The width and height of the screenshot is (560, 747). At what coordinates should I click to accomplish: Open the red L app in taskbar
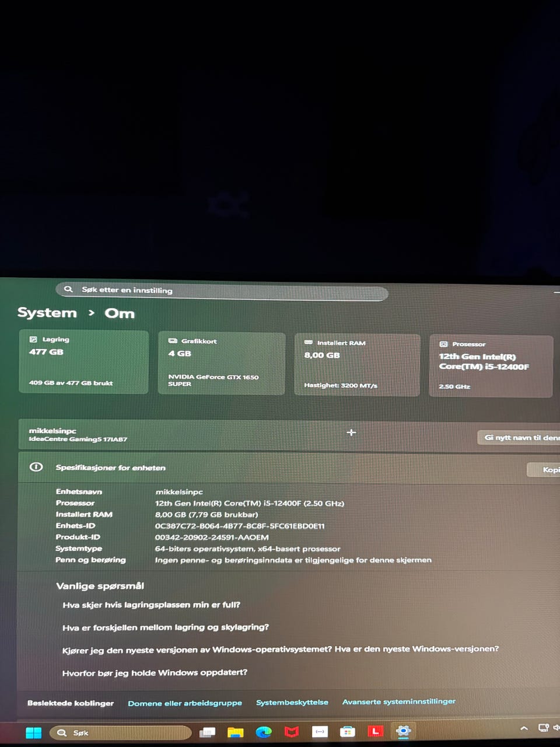[x=376, y=731]
